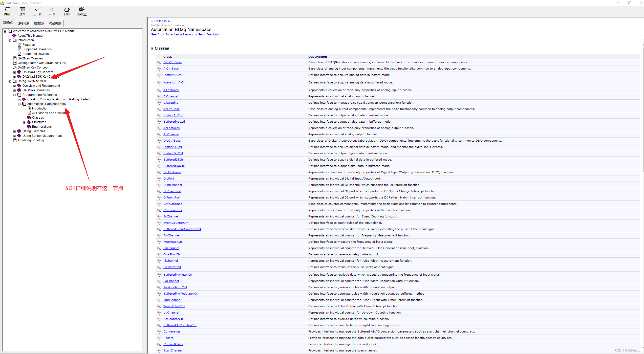Image resolution: width=644 pixels, height=354 pixels.
Task: Expand the Structures tree node
Action: [24, 122]
